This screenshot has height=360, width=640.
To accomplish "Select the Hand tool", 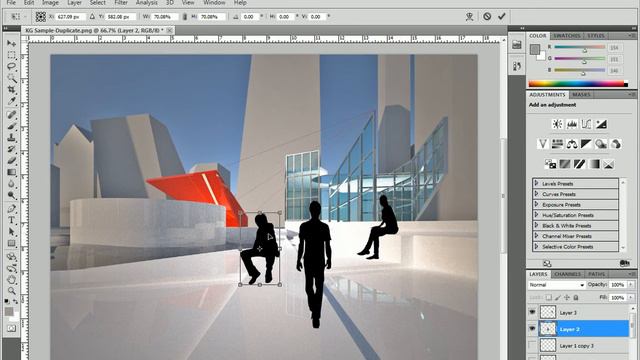I will coord(11,280).
